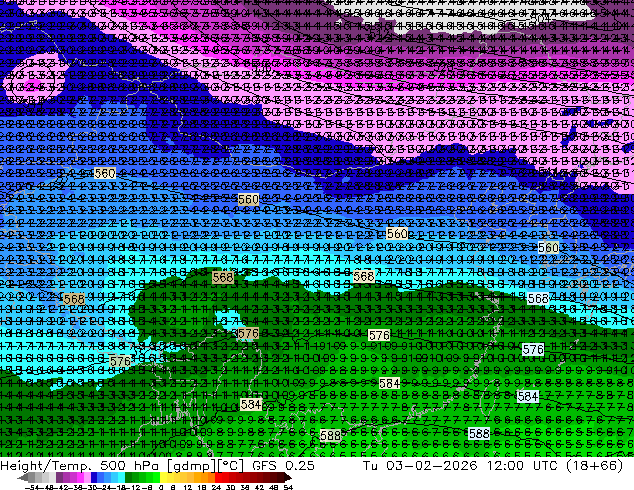Pick the dark blue swatch in the legend
The image size is (634, 490).
(94, 478)
